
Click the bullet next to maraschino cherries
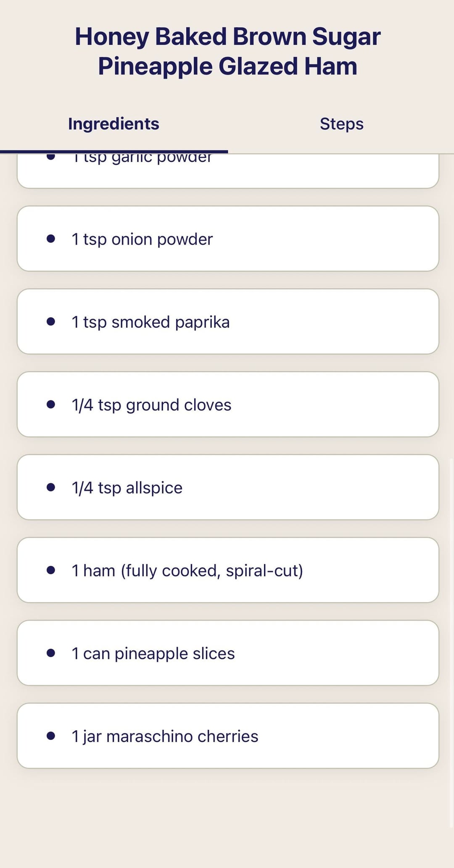point(51,735)
